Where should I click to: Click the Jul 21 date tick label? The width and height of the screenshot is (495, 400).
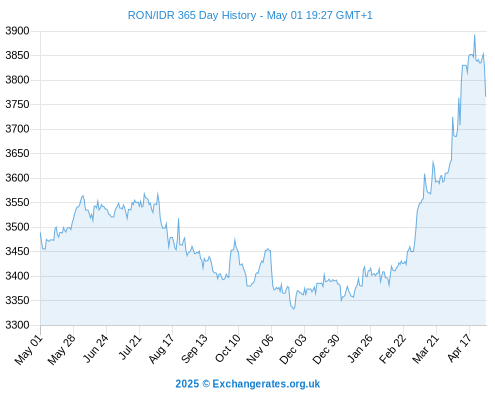[130, 347]
